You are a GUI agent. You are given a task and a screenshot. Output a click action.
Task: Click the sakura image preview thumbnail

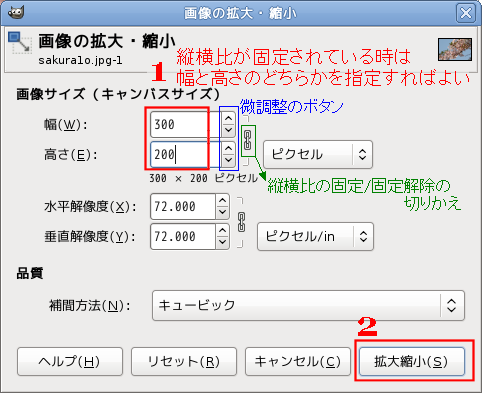pos(455,49)
